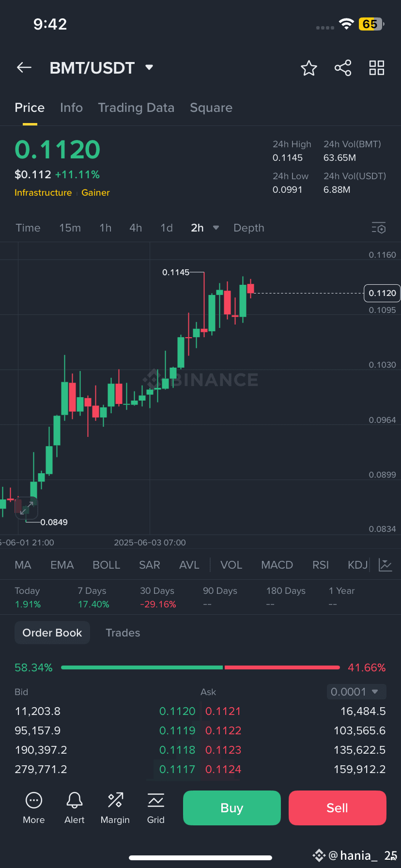401x868 pixels.
Task: Select the Time chart interval
Action: [x=28, y=228]
